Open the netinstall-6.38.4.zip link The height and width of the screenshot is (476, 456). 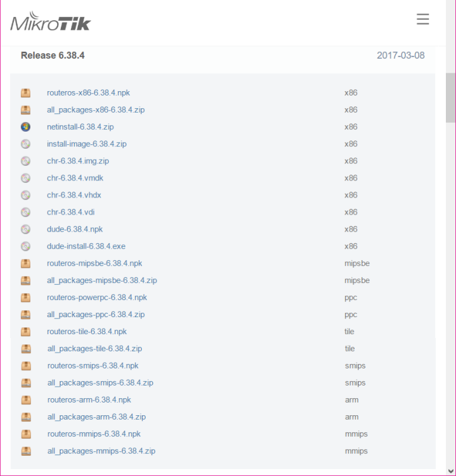[x=80, y=127]
